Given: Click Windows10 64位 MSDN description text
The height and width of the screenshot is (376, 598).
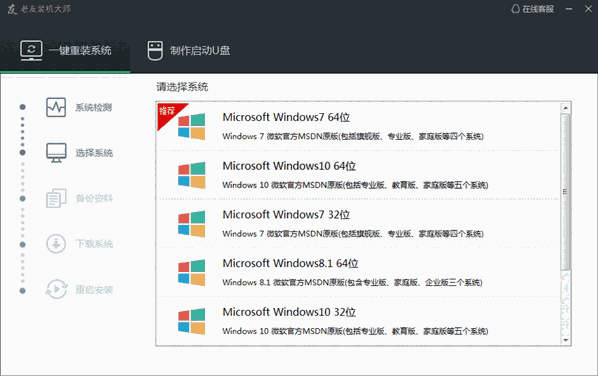Looking at the screenshot, I should 355,185.
